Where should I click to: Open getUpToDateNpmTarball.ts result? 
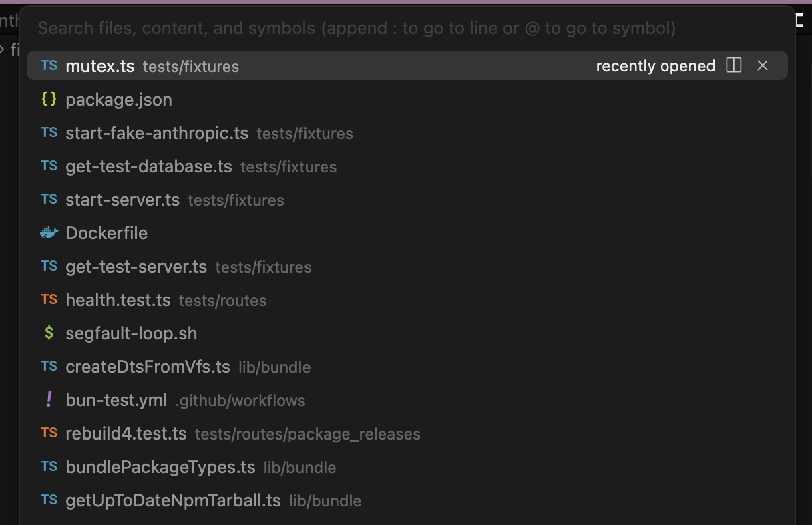click(x=173, y=500)
